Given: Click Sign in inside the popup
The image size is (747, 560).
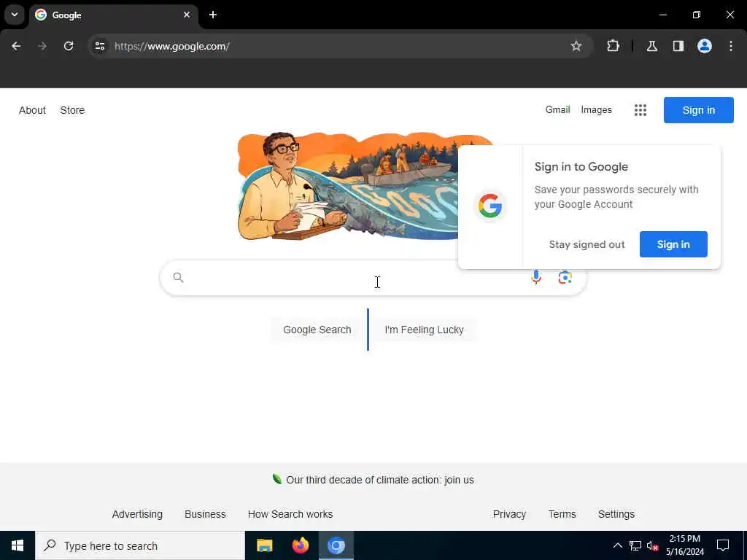Looking at the screenshot, I should point(673,244).
